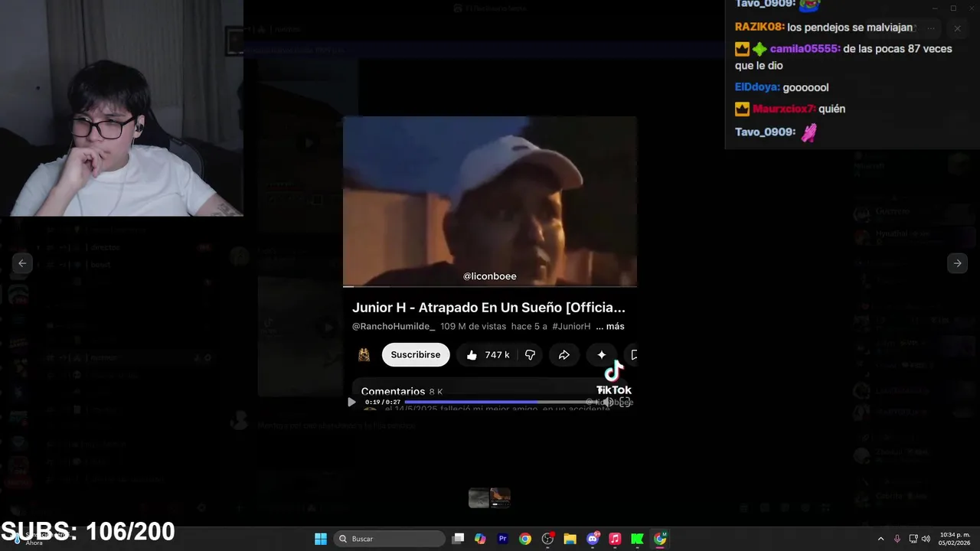The image size is (980, 551).
Task: Click the Buscar taskbar search field
Action: coord(390,539)
